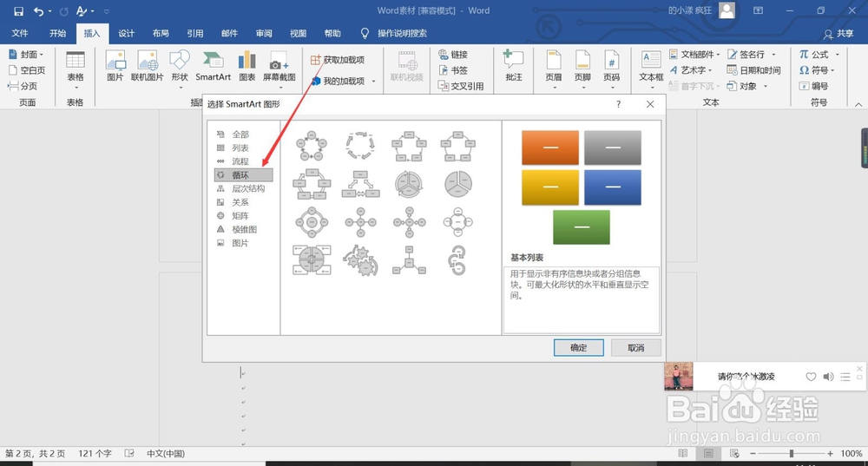The width and height of the screenshot is (868, 466).
Task: Open the 页码 page number tool
Action: [x=611, y=69]
